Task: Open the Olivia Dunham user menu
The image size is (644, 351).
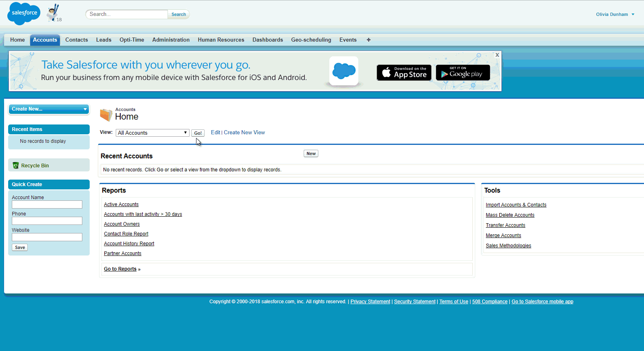Action: [615, 14]
